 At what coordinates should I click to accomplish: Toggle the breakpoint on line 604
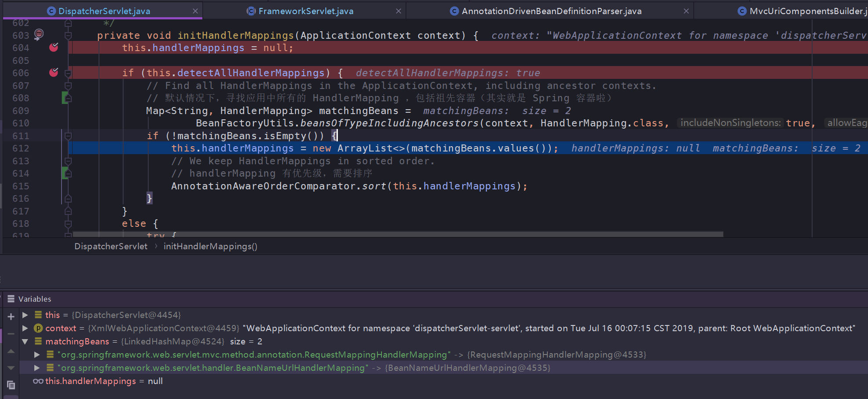(54, 47)
